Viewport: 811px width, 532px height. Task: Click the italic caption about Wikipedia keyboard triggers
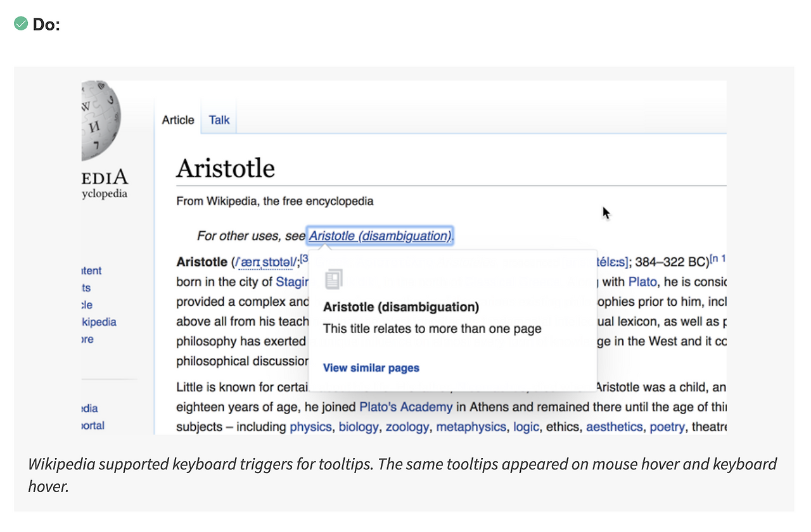(402, 475)
